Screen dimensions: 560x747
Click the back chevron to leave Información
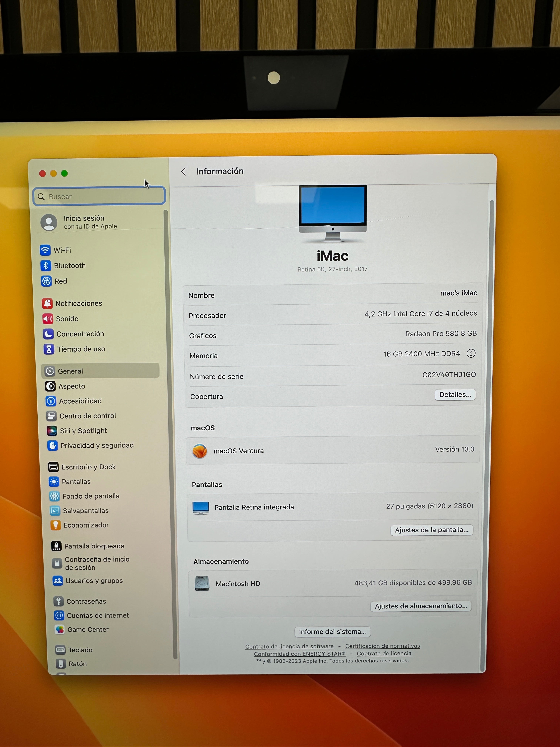(x=184, y=172)
